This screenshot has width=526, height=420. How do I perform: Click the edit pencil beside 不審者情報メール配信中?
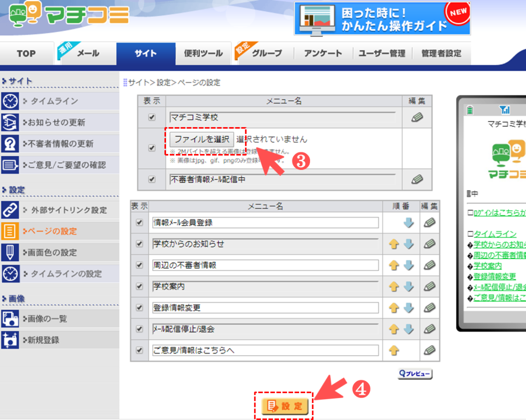(x=417, y=179)
